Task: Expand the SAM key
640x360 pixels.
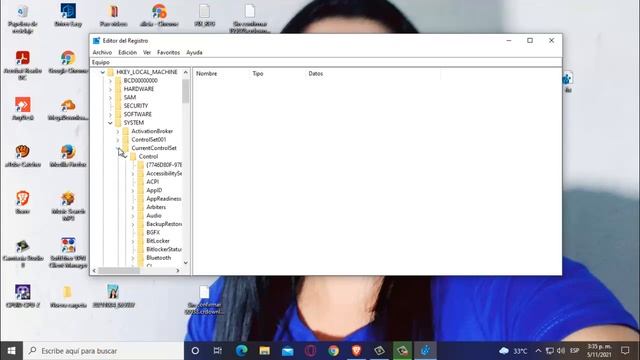Action: (x=110, y=98)
